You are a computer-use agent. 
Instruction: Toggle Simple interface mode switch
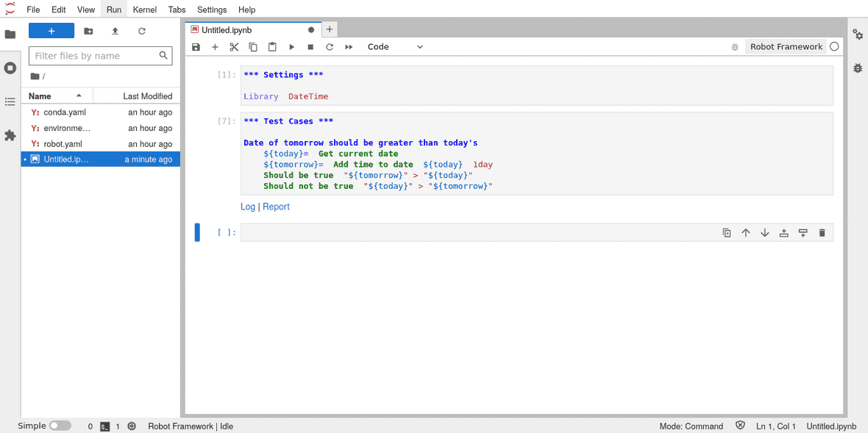[60, 426]
